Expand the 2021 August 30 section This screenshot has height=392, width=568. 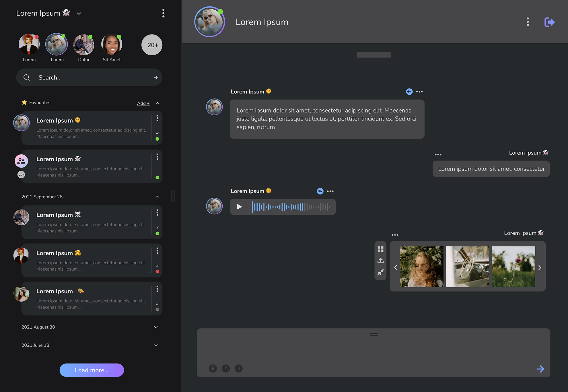[x=156, y=327]
